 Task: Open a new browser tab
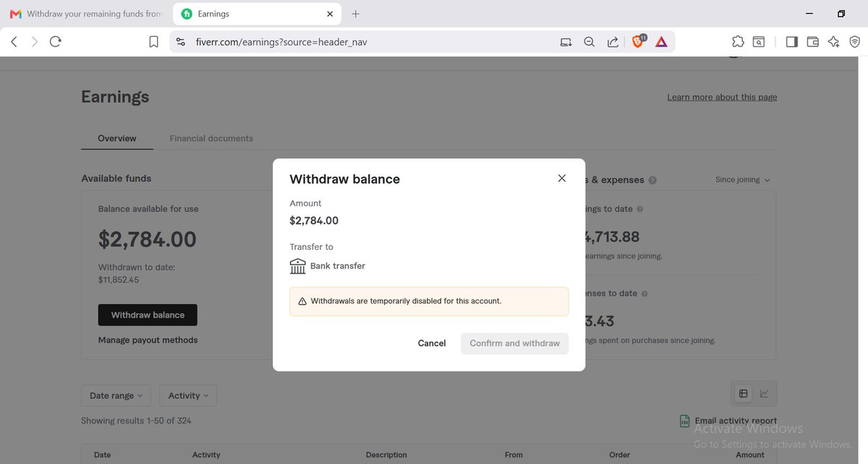[x=356, y=14]
